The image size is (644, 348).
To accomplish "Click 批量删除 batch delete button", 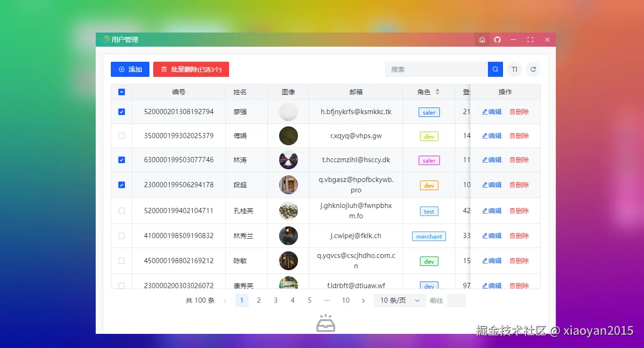I will point(191,69).
